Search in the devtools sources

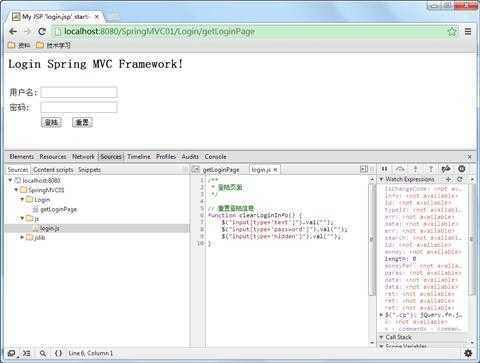click(x=43, y=353)
